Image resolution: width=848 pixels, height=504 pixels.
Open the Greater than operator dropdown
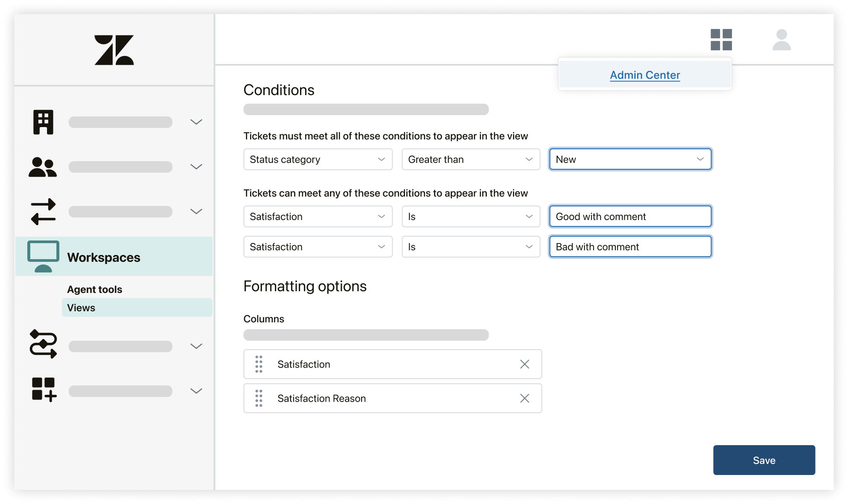click(469, 159)
